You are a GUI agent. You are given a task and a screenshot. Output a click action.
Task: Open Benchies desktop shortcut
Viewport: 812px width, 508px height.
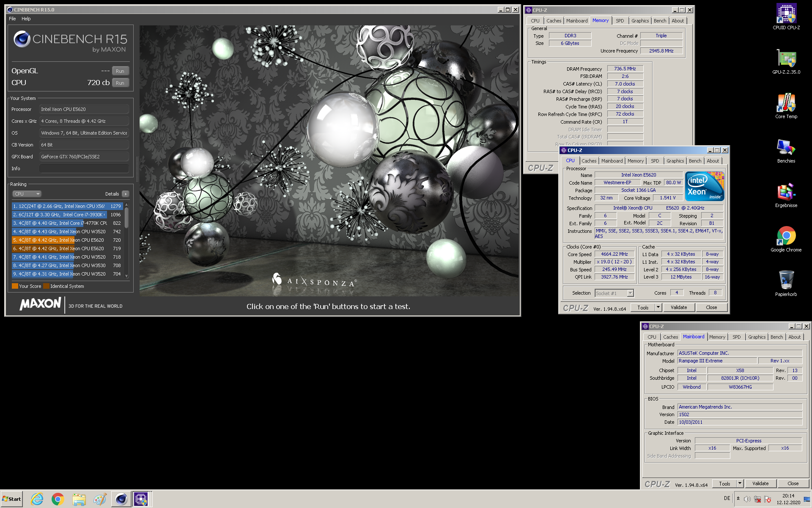tap(786, 150)
